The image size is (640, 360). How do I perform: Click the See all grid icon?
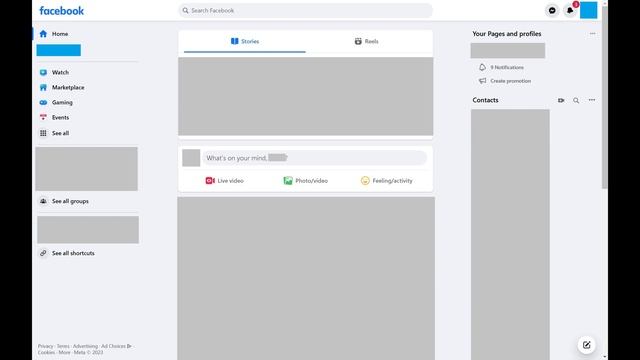(43, 133)
